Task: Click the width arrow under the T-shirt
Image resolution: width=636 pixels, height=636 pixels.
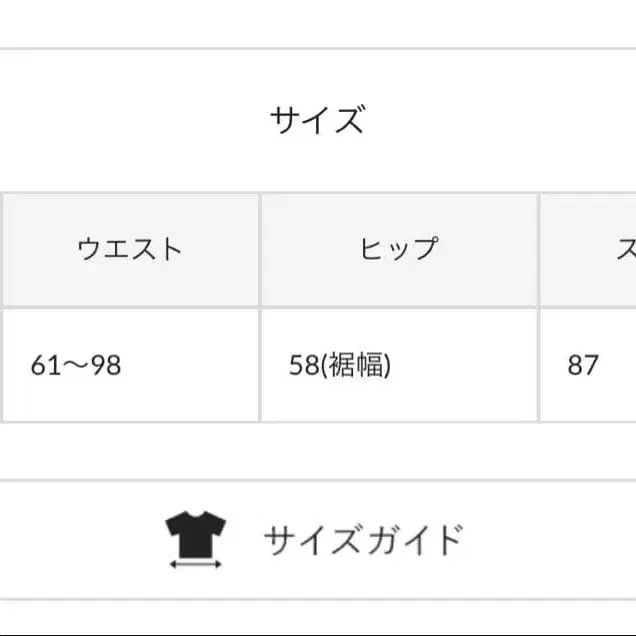Action: [196, 564]
